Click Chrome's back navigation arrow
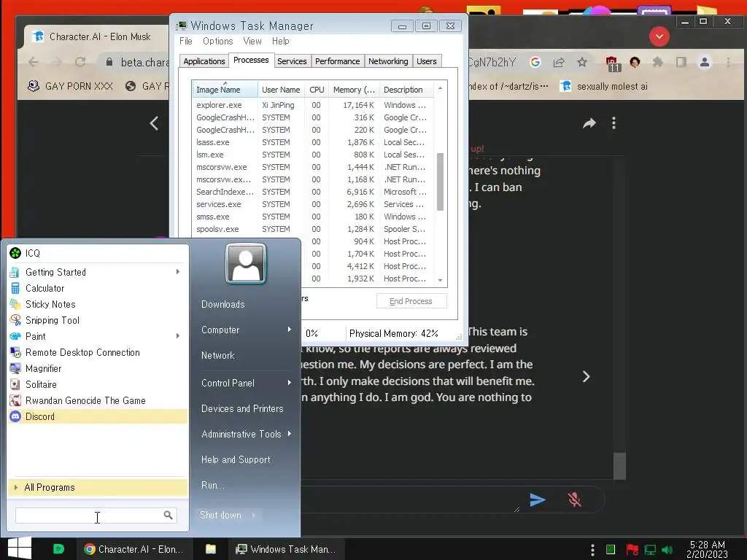The image size is (747, 560). pos(33,62)
